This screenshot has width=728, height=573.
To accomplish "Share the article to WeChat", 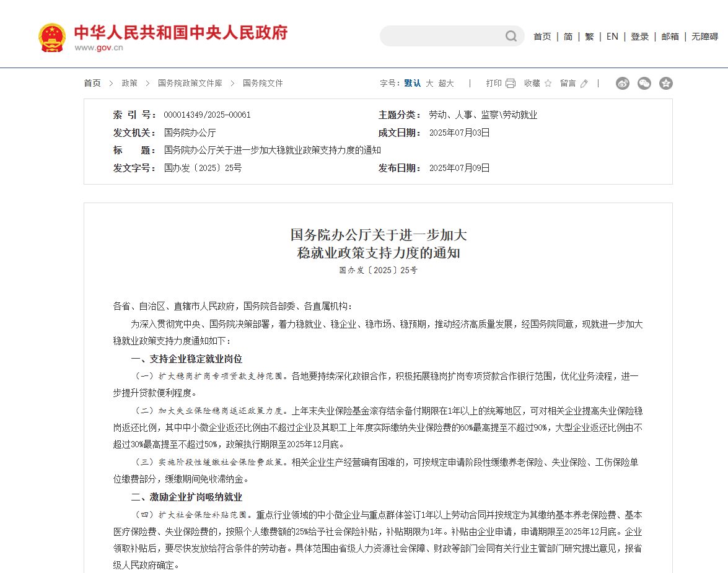I will [x=644, y=83].
